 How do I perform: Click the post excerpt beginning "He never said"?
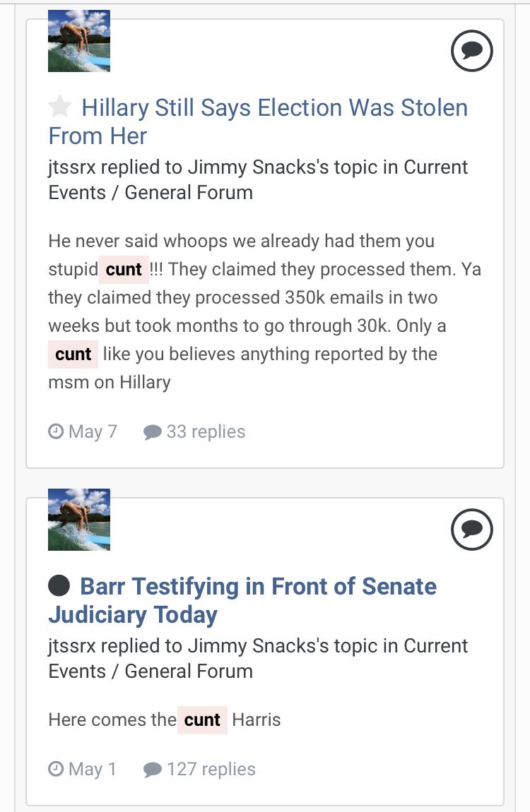tap(265, 311)
